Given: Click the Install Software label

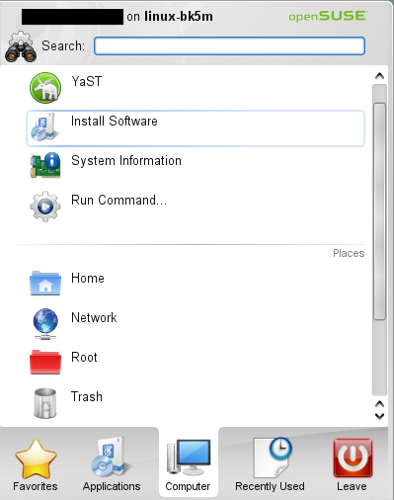Looking at the screenshot, I should coord(114,121).
